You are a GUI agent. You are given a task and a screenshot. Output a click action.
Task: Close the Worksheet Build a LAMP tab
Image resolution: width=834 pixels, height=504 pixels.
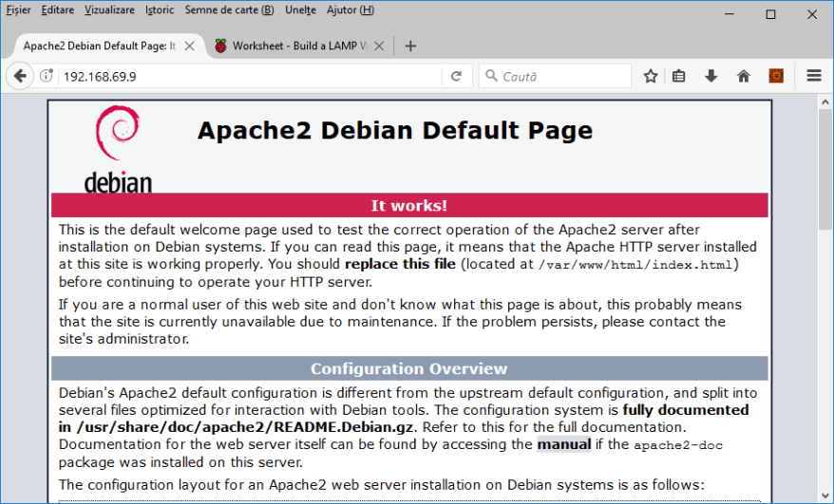tap(380, 47)
